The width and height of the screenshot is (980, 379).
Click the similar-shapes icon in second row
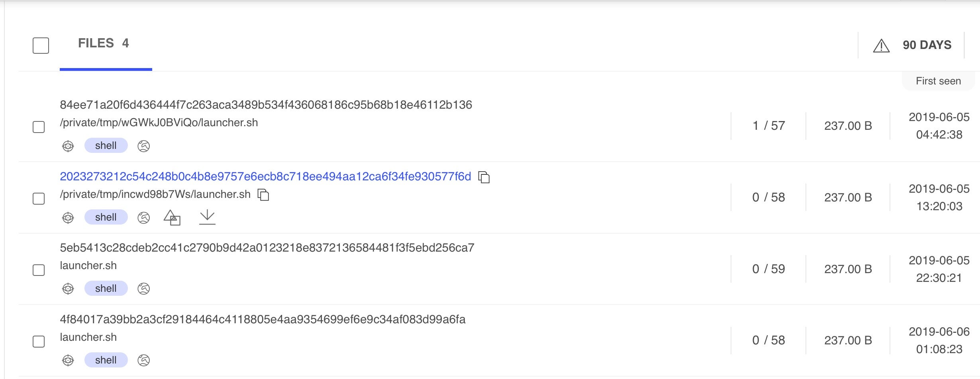pyautogui.click(x=172, y=217)
